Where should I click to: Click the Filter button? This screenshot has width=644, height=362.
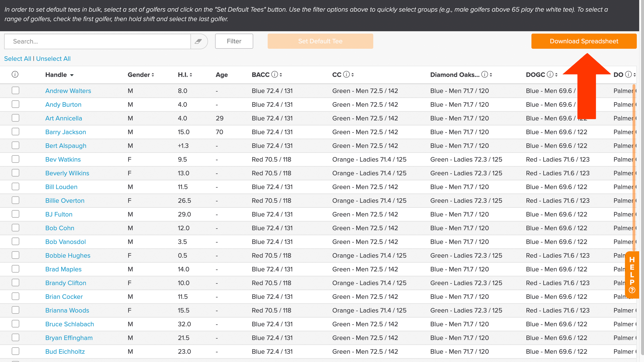tap(234, 41)
